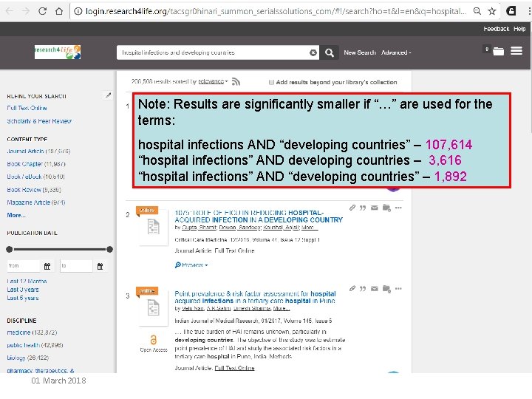532x399 pixels.
Task: Open the research4life logo
Action: [x=58, y=52]
